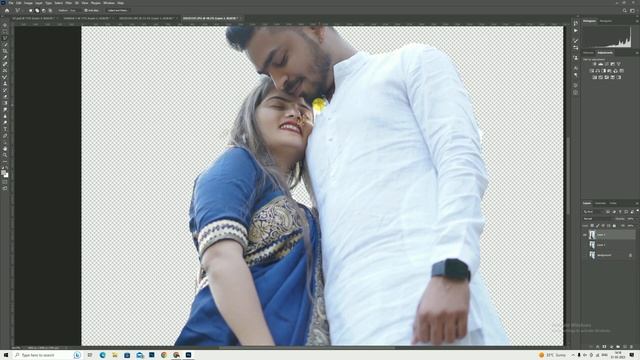Screen dimensions: 640x360
Task: Open Histogram panel options menu
Action: coord(637,21)
